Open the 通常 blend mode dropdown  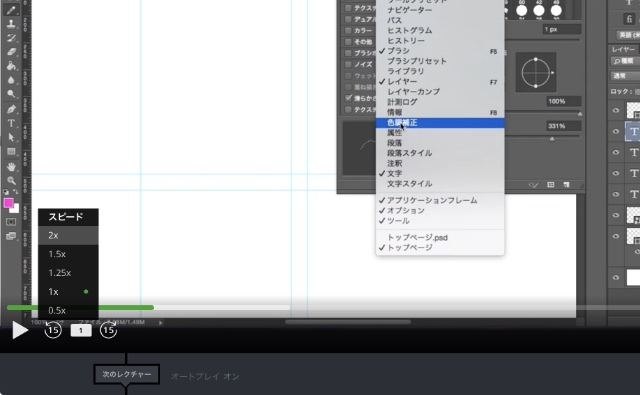tap(625, 76)
